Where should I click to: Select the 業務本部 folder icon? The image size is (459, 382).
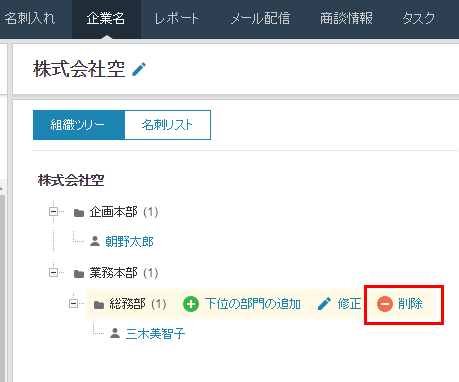(x=79, y=274)
